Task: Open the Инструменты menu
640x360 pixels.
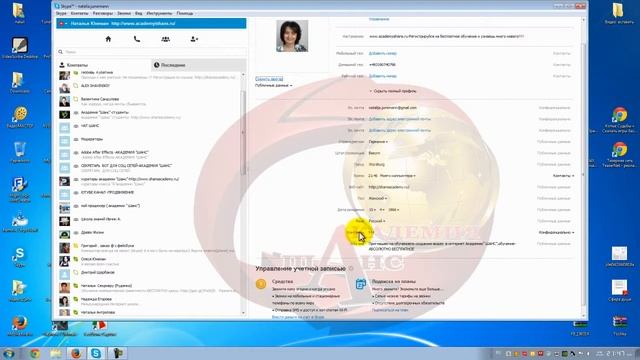Action: pyautogui.click(x=159, y=13)
